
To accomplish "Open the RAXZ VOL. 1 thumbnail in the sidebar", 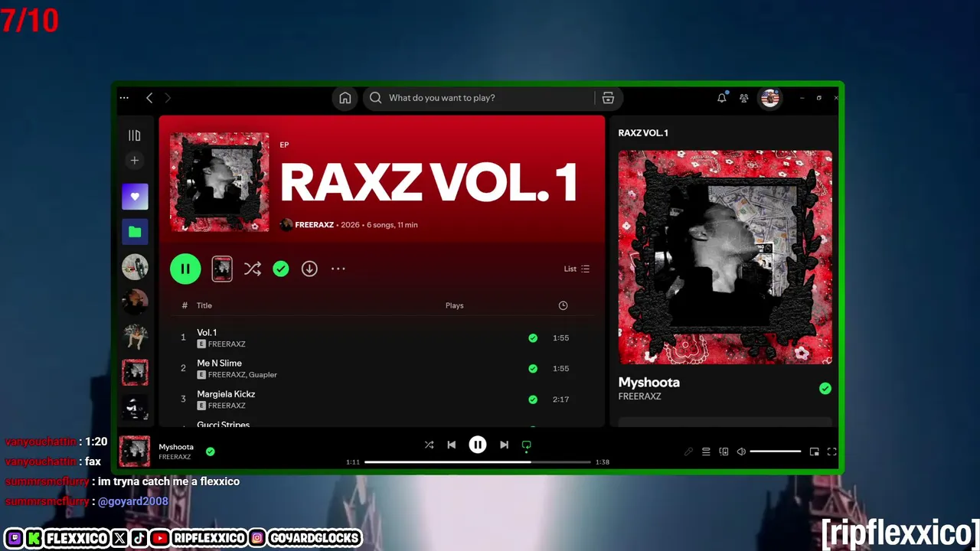I will click(x=135, y=372).
